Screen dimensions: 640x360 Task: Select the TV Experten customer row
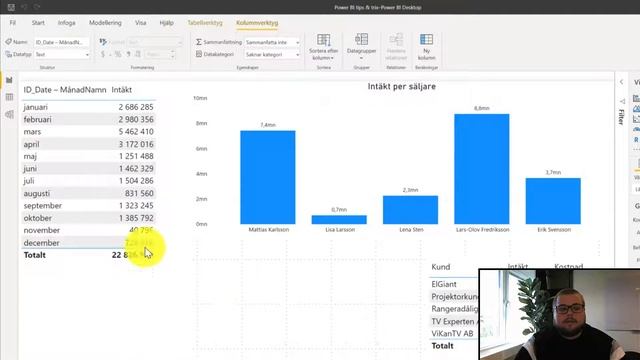point(455,321)
